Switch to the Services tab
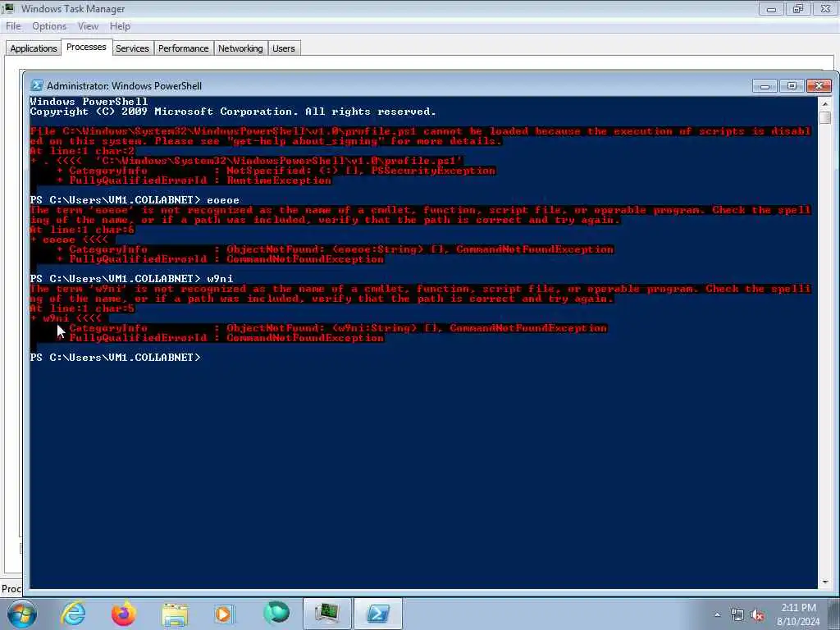The height and width of the screenshot is (630, 840). click(x=132, y=48)
